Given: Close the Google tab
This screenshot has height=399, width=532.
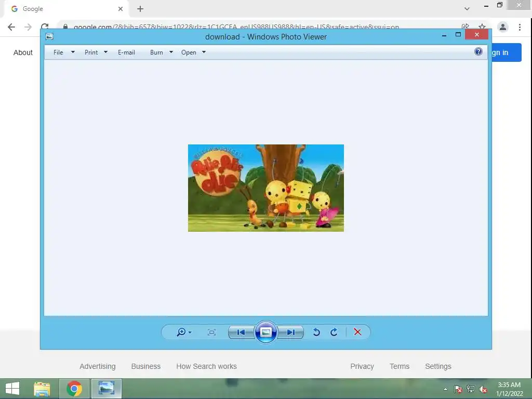Looking at the screenshot, I should [121, 9].
